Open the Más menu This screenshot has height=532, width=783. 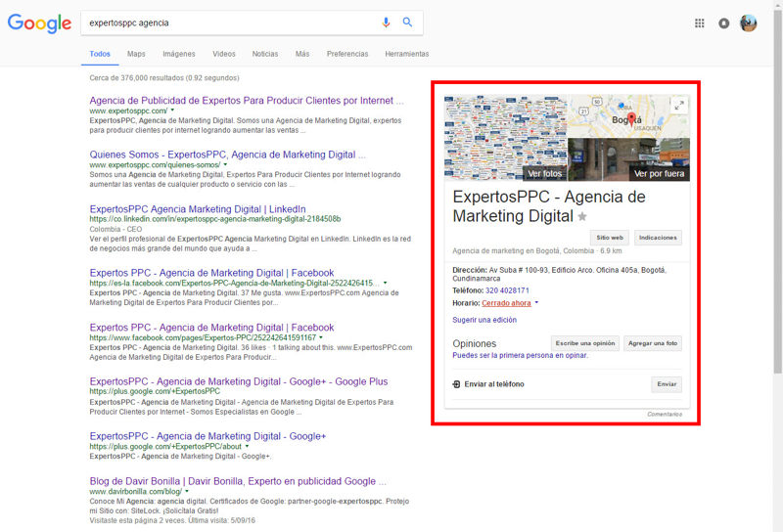point(302,54)
